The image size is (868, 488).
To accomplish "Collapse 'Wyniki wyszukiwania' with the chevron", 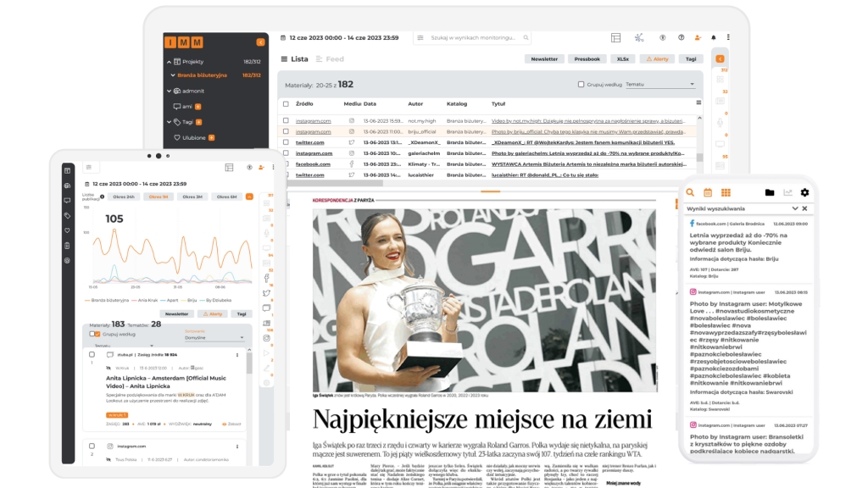I will click(794, 208).
